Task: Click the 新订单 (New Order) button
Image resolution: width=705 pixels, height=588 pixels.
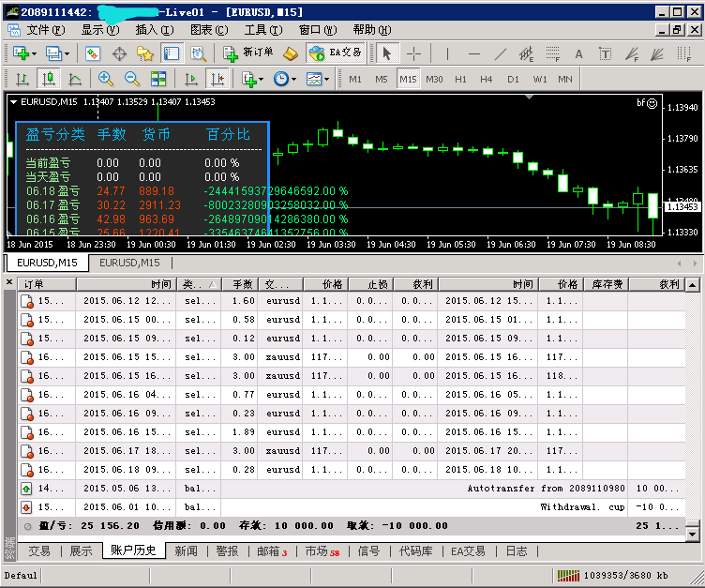Action: click(x=248, y=53)
